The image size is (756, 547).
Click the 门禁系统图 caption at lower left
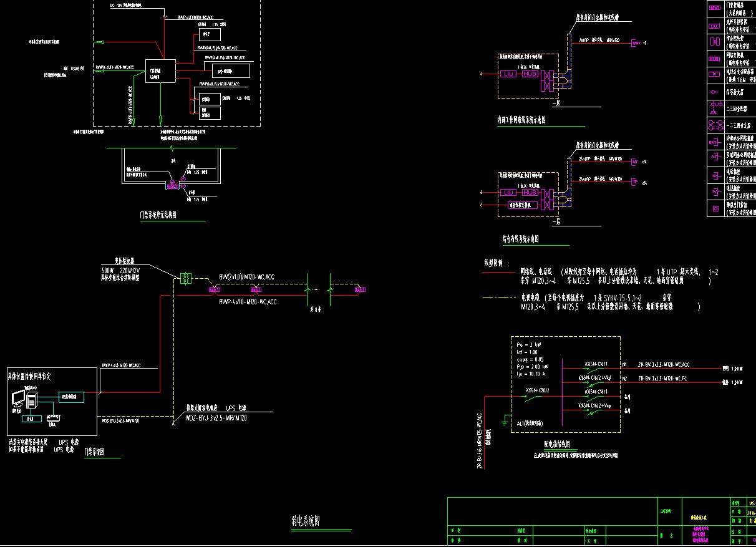(94, 452)
